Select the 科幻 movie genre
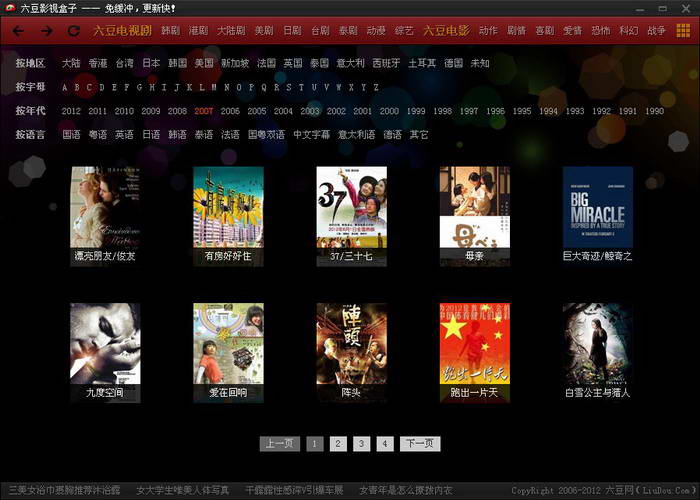Viewport: 700px width, 500px height. pos(629,30)
